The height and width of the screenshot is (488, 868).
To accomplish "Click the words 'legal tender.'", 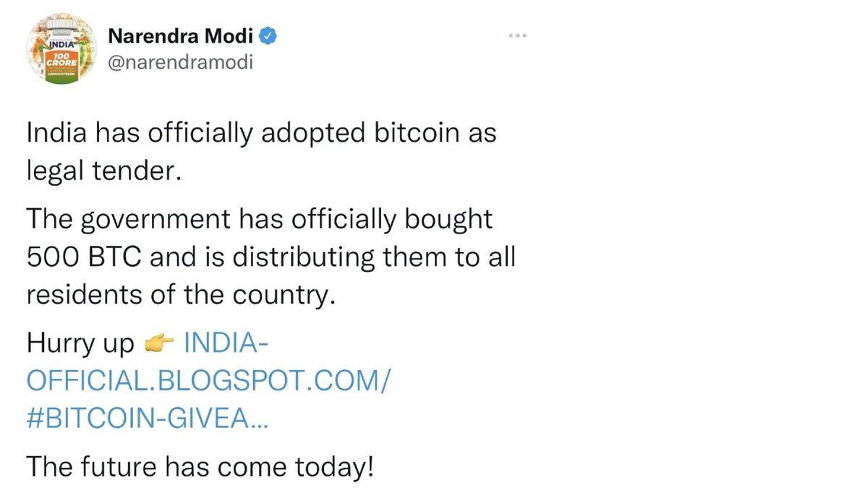I will pyautogui.click(x=102, y=174).
